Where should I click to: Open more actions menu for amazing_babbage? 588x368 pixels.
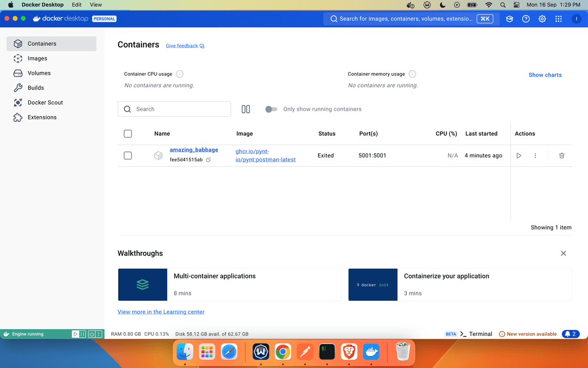pyautogui.click(x=535, y=156)
